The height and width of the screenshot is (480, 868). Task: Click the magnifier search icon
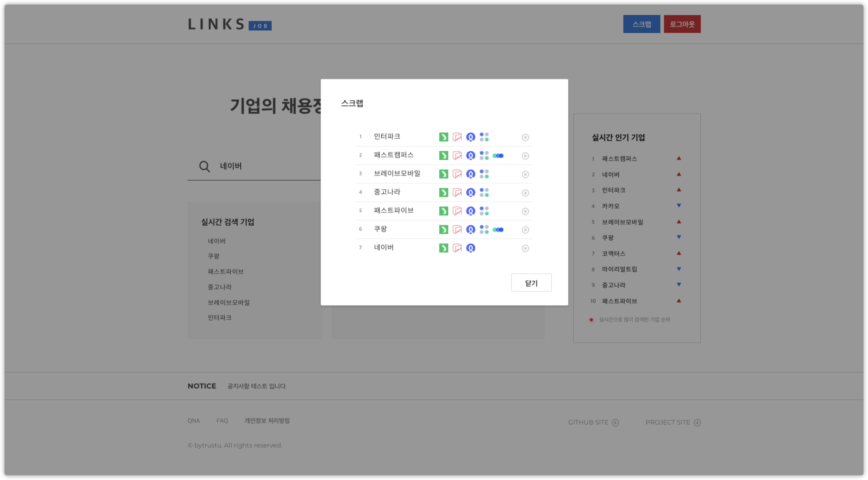(x=204, y=166)
